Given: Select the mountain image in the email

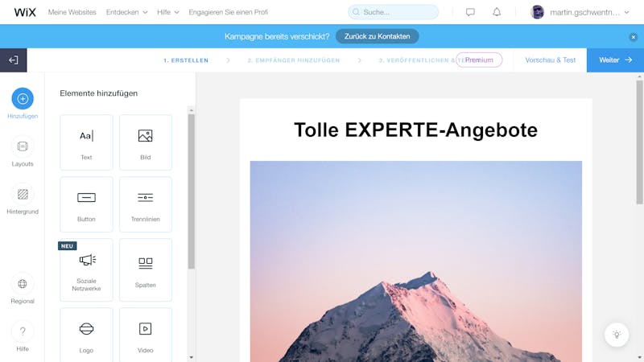Looking at the screenshot, I should tap(416, 261).
